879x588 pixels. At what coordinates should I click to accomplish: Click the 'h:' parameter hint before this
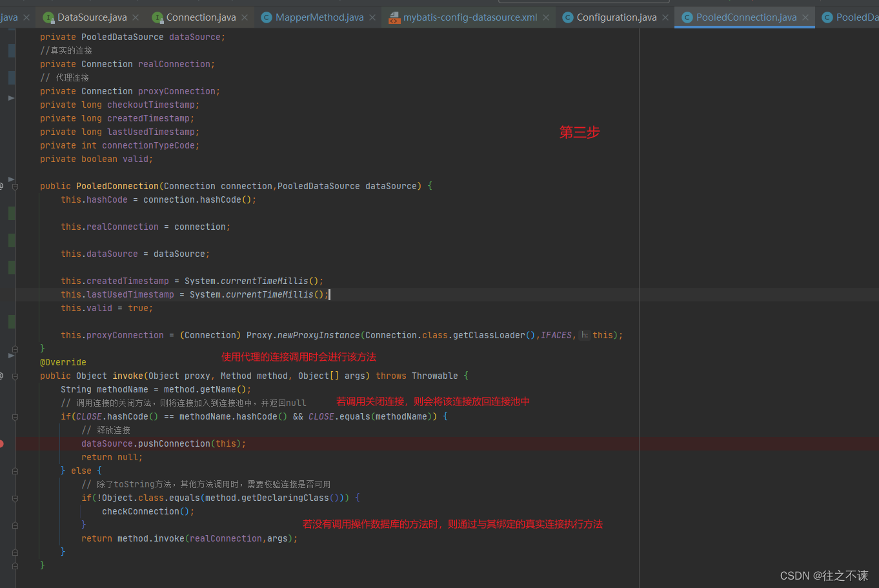(x=585, y=335)
